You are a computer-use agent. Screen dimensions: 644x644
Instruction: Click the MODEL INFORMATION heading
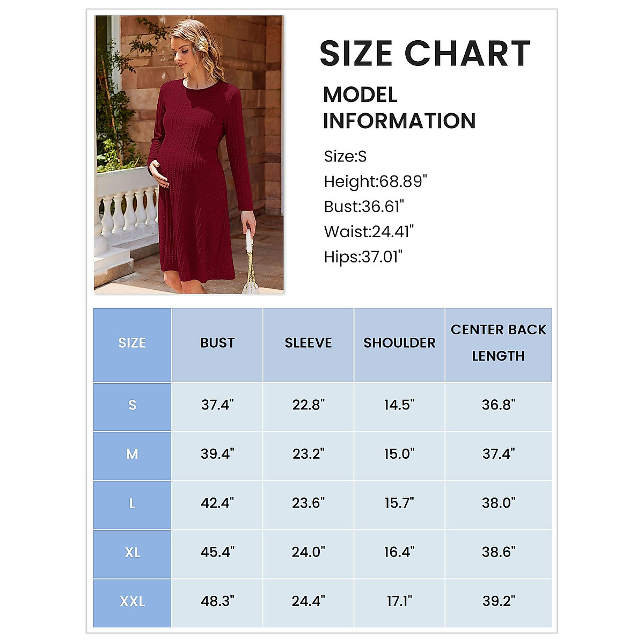tap(399, 108)
